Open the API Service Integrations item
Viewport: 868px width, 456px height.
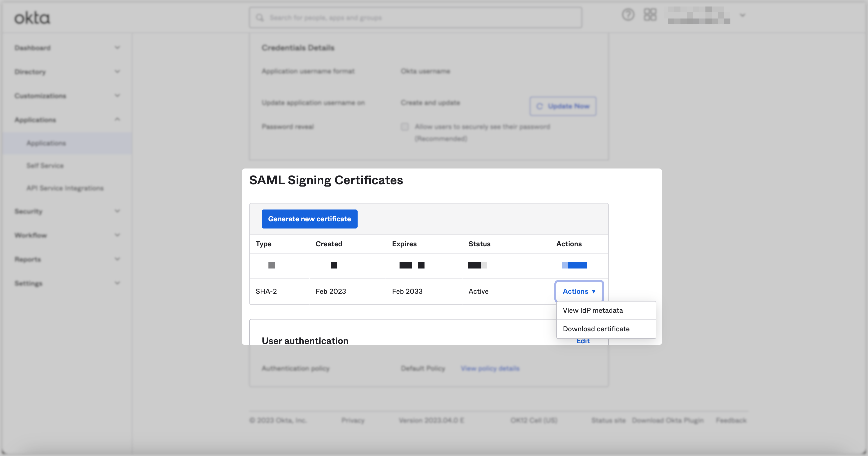(65, 188)
